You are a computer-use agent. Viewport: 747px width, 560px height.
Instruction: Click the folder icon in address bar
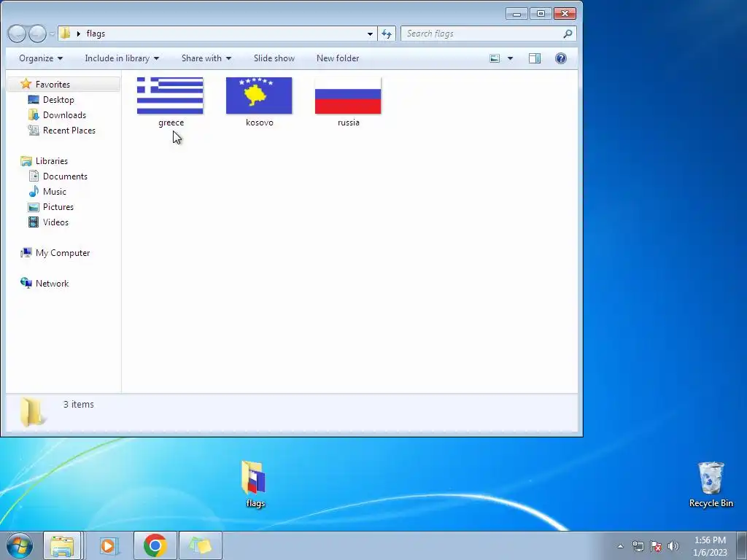point(66,34)
